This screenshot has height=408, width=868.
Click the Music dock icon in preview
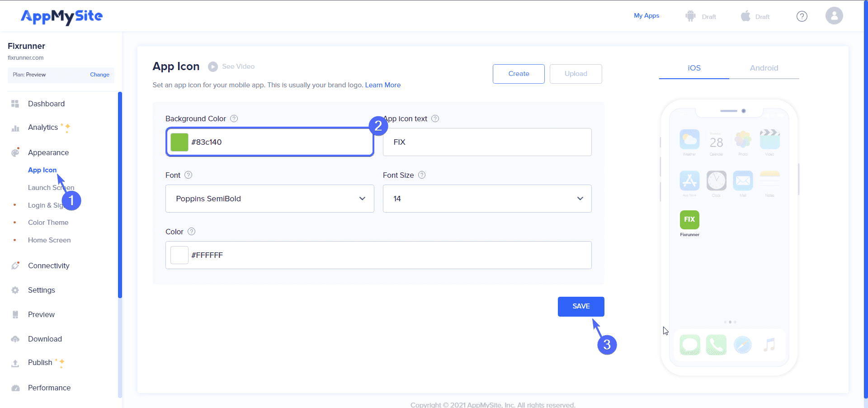(769, 345)
